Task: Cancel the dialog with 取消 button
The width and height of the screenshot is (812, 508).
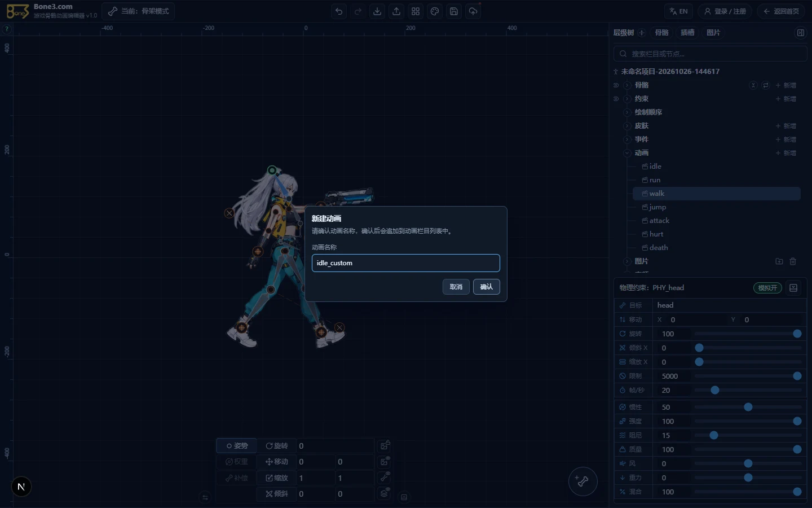Action: [456, 287]
